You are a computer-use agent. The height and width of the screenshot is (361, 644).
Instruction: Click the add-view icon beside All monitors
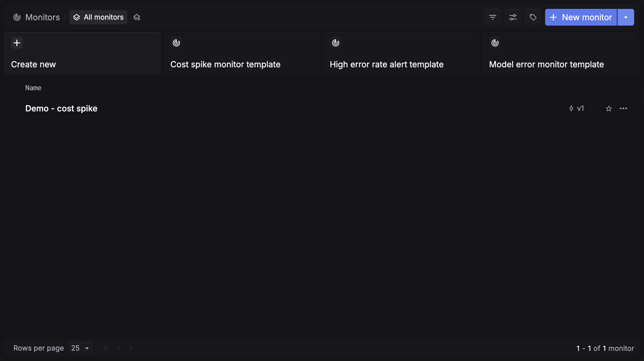pos(137,17)
